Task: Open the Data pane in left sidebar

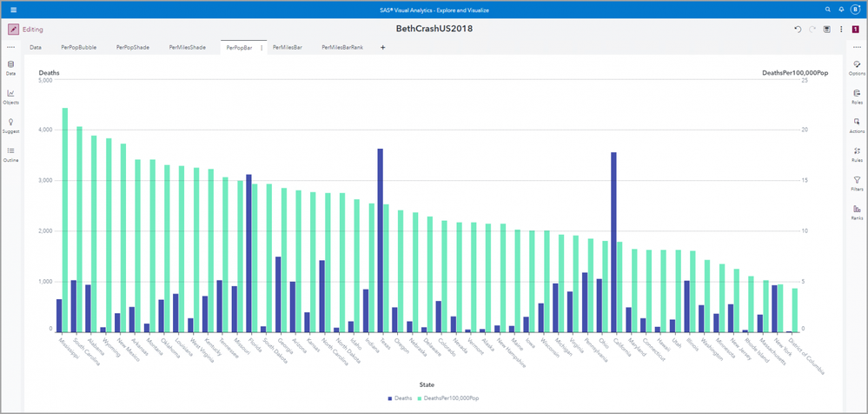Action: point(11,68)
